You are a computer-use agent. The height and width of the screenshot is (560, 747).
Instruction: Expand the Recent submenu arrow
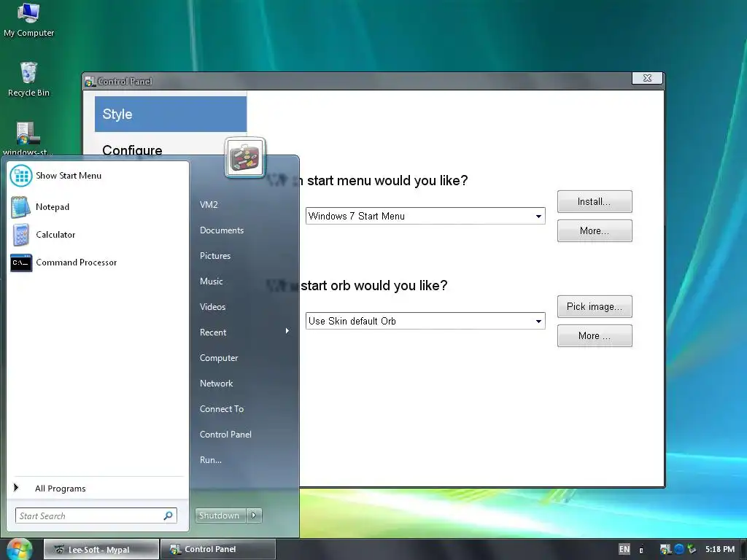pyautogui.click(x=287, y=331)
